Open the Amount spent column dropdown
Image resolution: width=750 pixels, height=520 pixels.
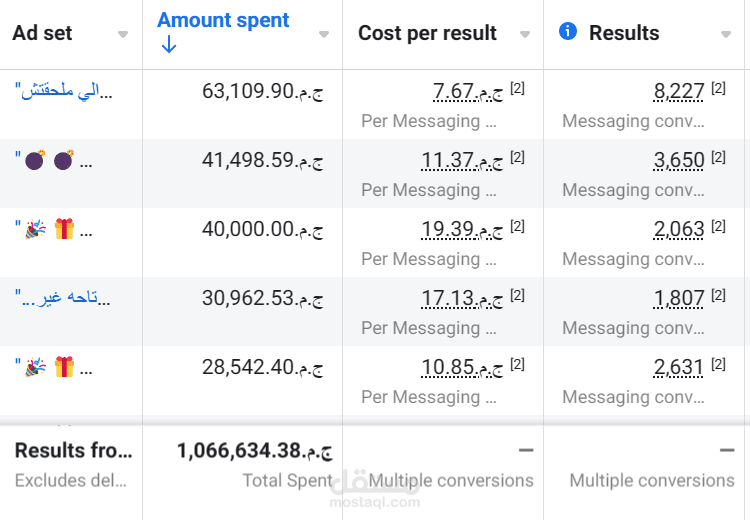pyautogui.click(x=324, y=34)
